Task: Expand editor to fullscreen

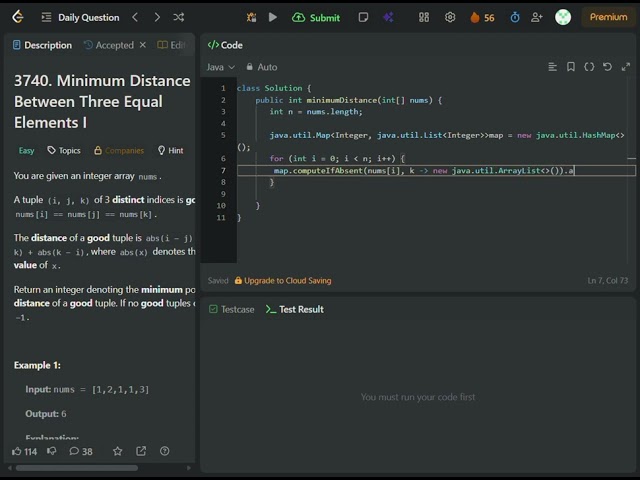Action: tap(626, 67)
